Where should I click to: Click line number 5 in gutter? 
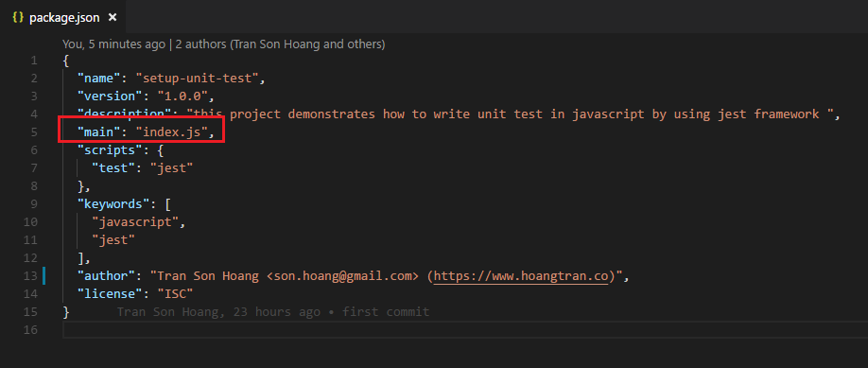click(34, 131)
